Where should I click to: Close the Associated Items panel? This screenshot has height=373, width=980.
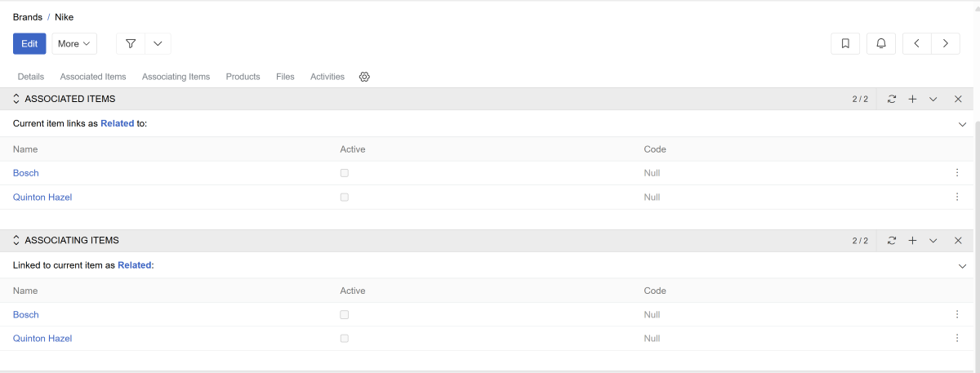(958, 99)
